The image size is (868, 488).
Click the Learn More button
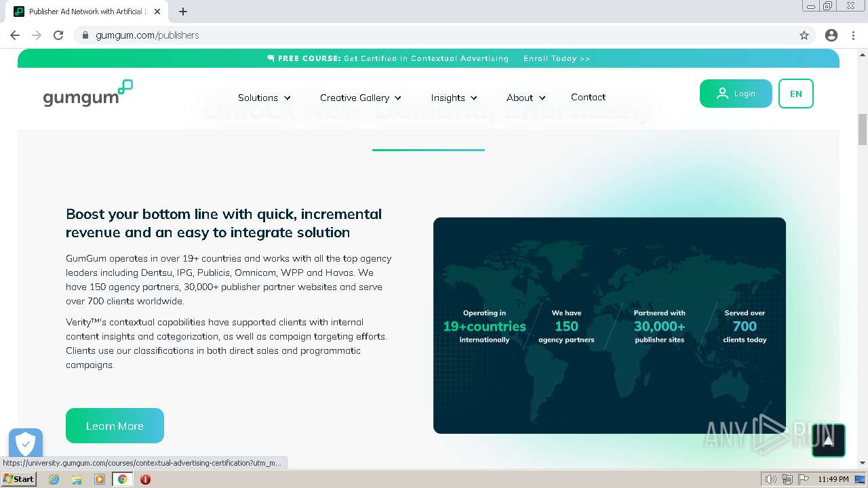(115, 426)
